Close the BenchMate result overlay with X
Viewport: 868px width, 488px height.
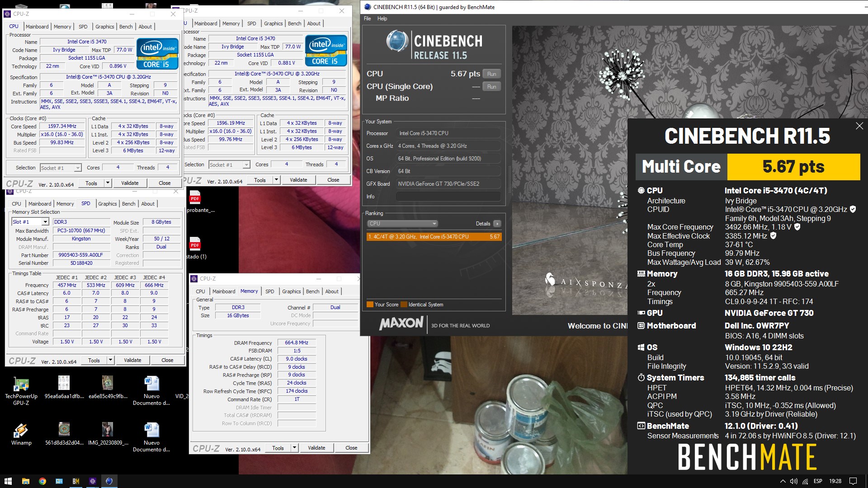(859, 126)
